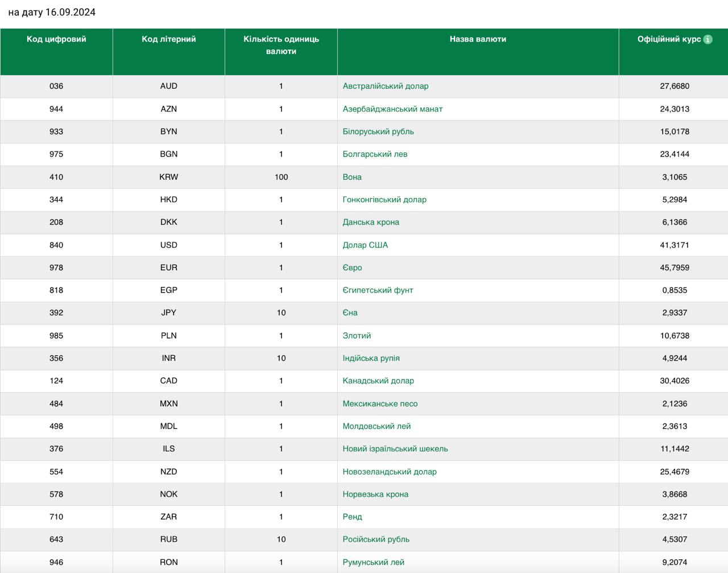
Task: Open the Канадський долар link
Action: pos(378,381)
